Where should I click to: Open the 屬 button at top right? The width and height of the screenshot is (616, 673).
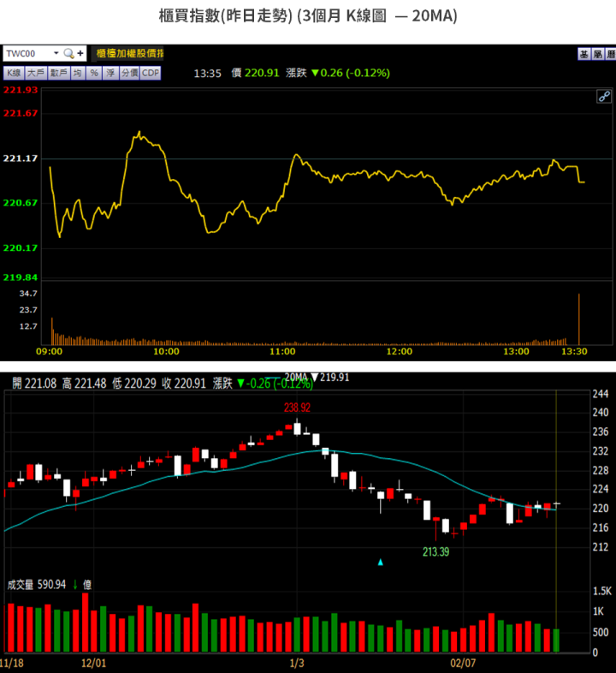point(598,54)
